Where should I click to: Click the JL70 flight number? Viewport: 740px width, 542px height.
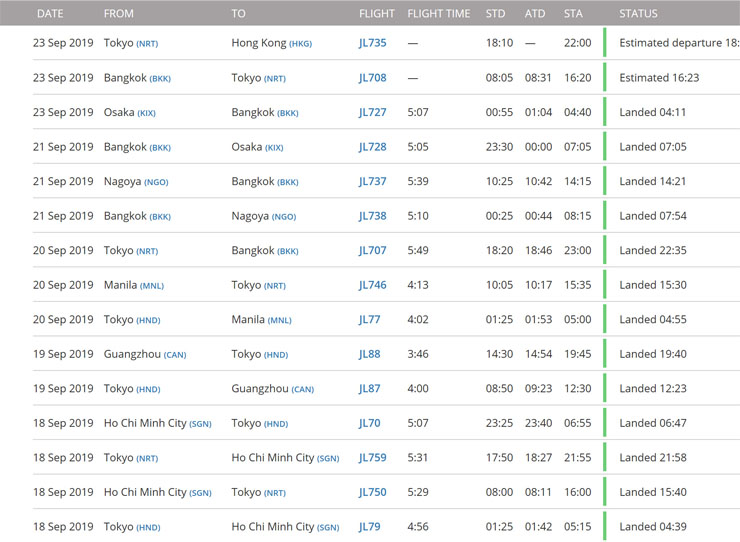click(x=369, y=423)
